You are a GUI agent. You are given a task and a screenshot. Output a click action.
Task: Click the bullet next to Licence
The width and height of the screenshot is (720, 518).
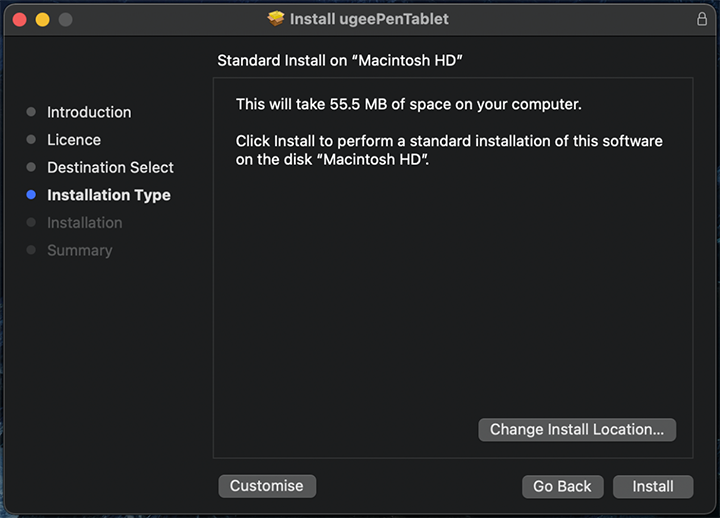[31, 140]
